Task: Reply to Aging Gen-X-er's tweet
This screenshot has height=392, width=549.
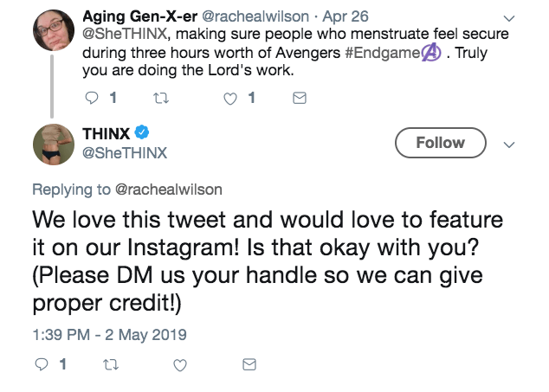Action: tap(94, 99)
